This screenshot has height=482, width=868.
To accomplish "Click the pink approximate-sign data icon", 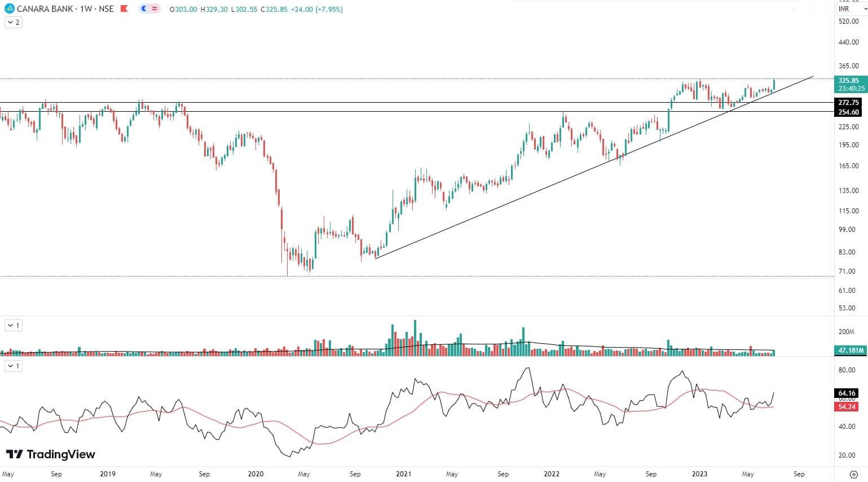I will tap(155, 9).
